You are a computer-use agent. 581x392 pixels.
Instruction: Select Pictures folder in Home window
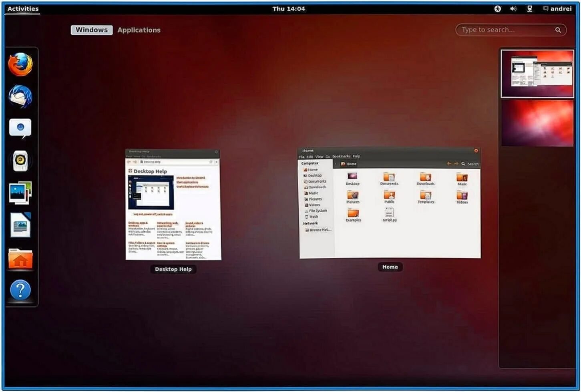(353, 197)
